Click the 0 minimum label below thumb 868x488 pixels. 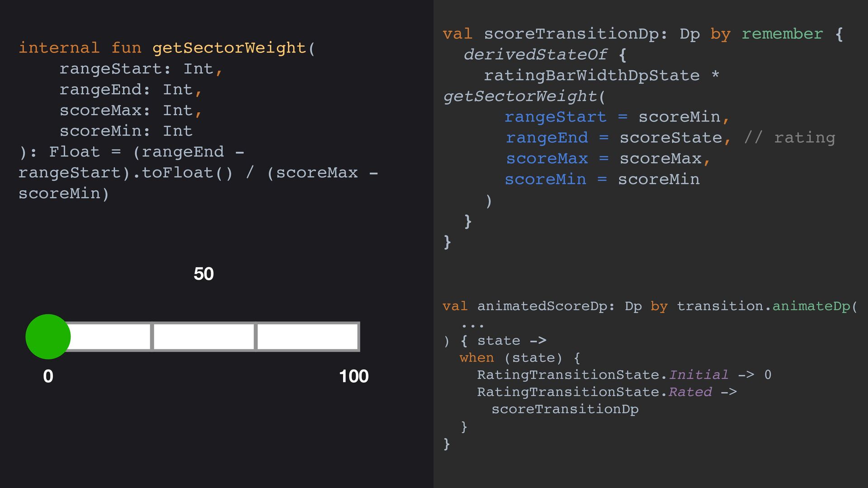(x=48, y=376)
